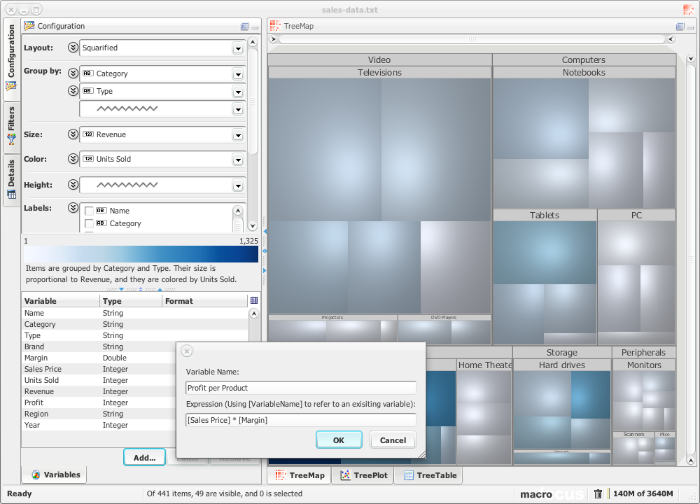Open the Layout Squarified dropdown
Viewport: 700px width, 504px height.
click(x=238, y=47)
